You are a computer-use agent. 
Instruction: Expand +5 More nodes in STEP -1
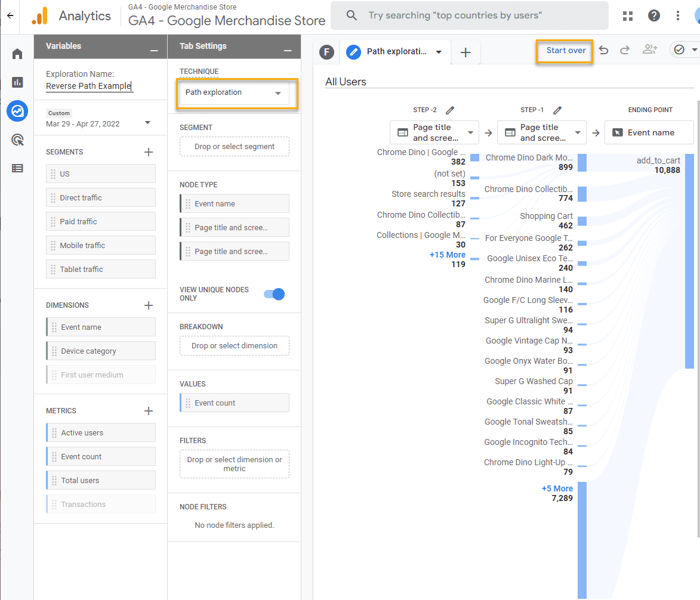click(557, 488)
